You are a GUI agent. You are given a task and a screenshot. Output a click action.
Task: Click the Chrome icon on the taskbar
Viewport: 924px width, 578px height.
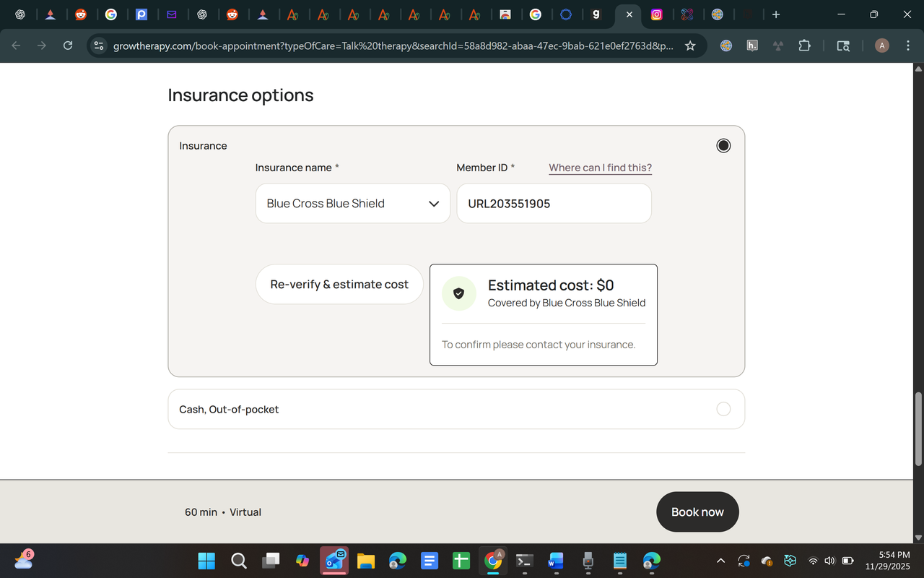tap(493, 561)
